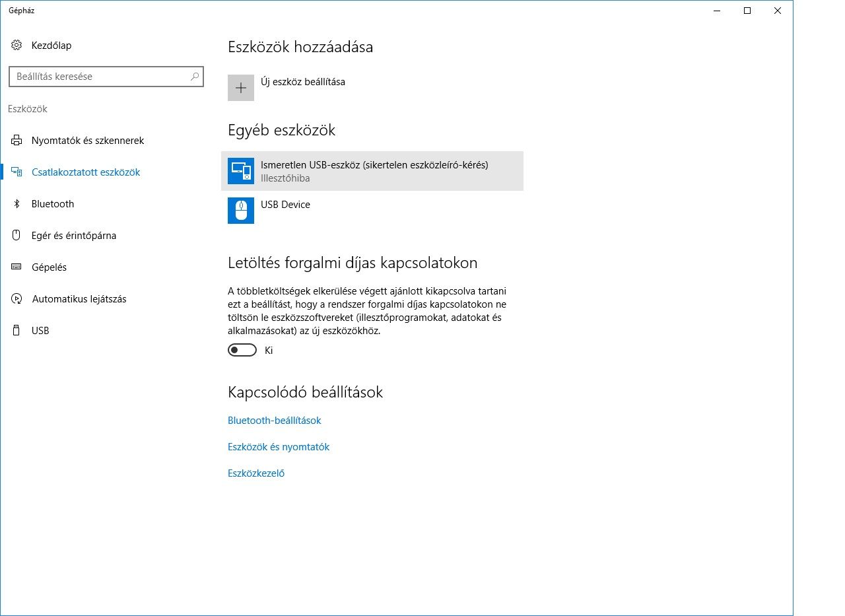The width and height of the screenshot is (845, 616).
Task: Click the Eszközök hozzáadása heading
Action: (x=300, y=47)
